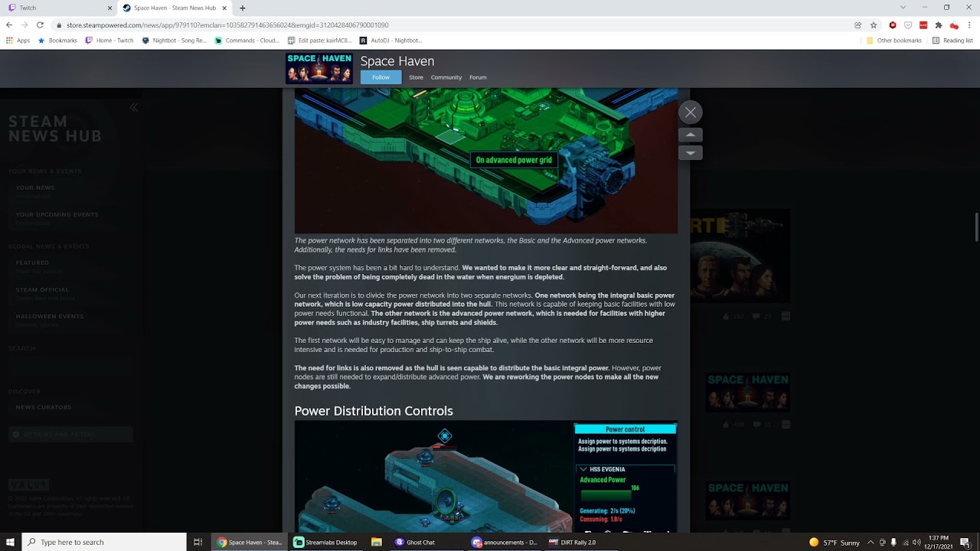Go to next article using the down arrow
The image size is (980, 551).
pos(690,153)
